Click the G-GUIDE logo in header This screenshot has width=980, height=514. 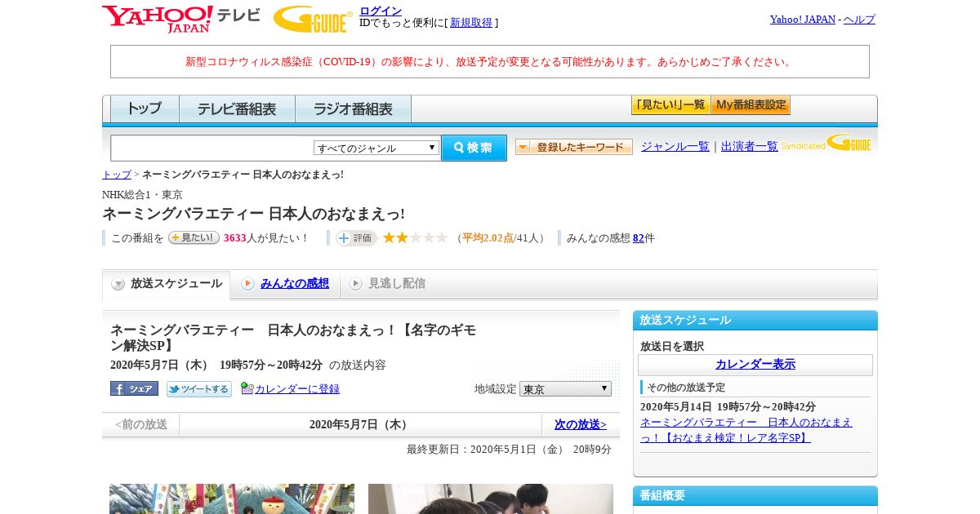tap(313, 19)
